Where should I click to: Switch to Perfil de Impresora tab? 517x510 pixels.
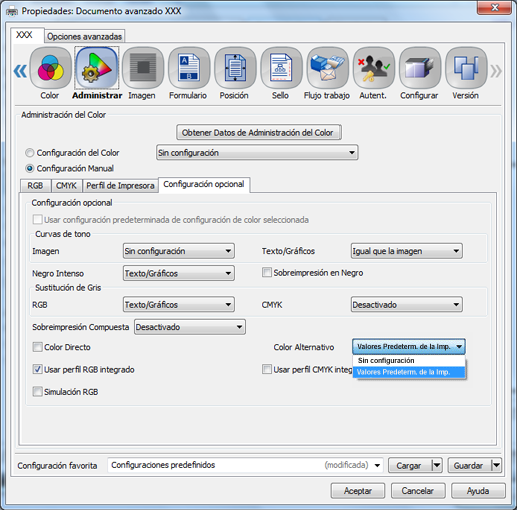coord(120,186)
